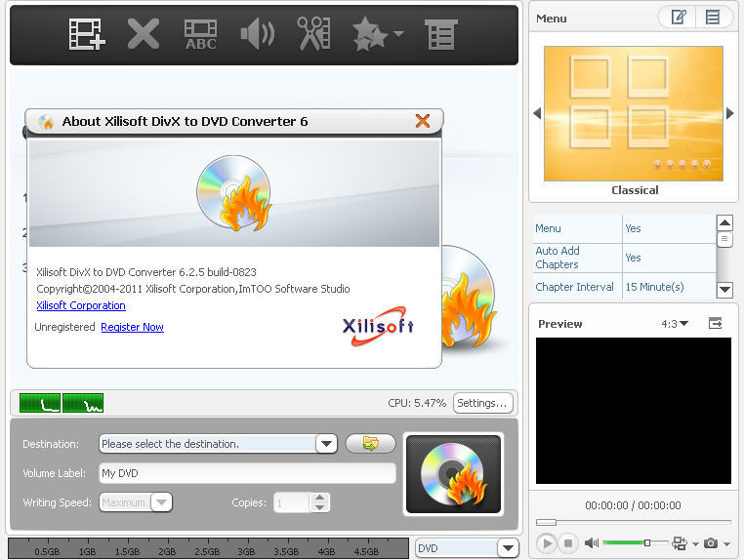
Task: Open the clip scissors tool
Action: tap(313, 34)
